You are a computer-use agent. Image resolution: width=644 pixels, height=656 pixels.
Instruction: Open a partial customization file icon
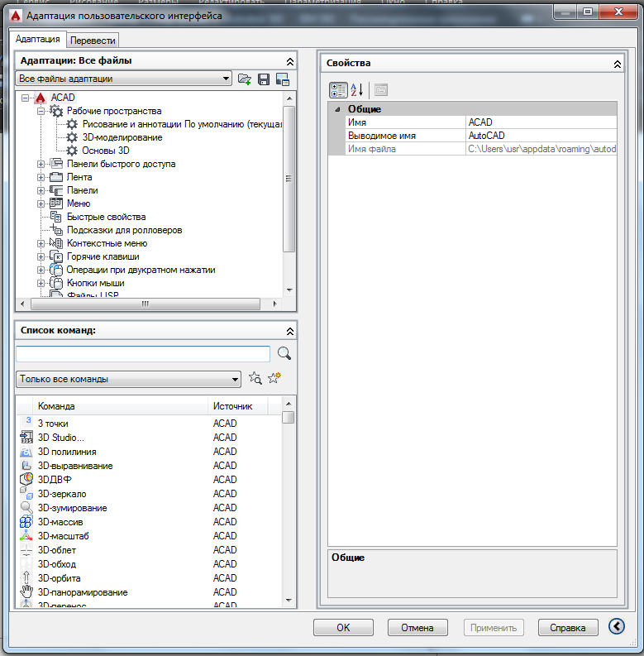coord(244,79)
